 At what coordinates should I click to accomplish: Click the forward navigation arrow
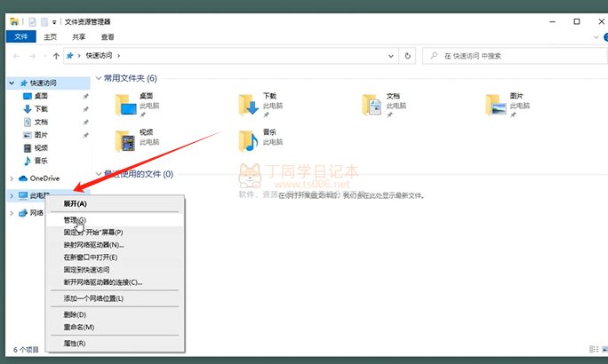[33, 56]
